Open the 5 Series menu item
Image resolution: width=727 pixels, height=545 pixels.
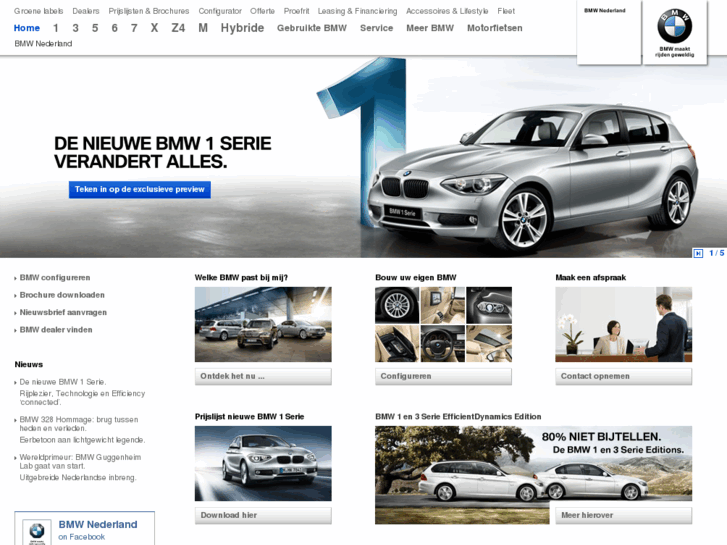tap(95, 28)
